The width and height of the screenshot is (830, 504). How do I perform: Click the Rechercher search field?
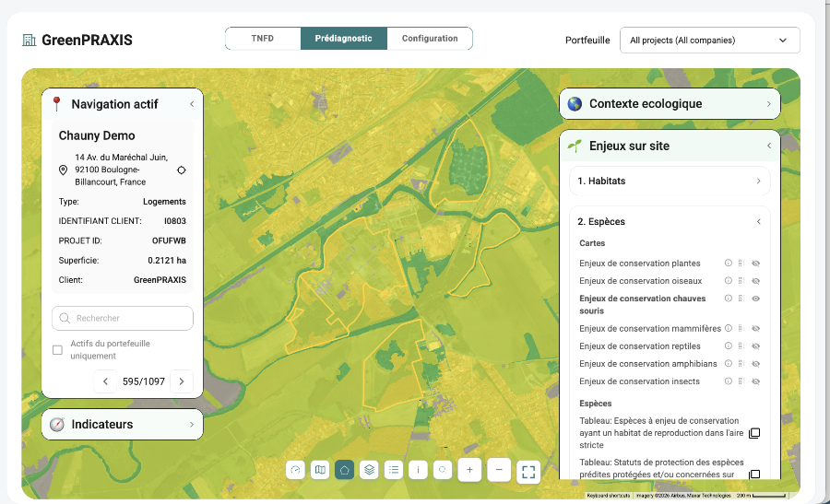(x=123, y=318)
